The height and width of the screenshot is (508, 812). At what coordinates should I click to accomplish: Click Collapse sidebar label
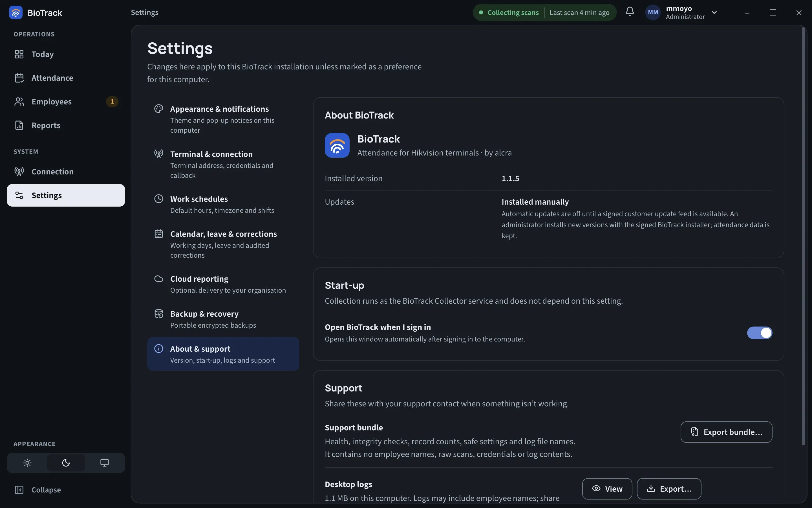[46, 490]
